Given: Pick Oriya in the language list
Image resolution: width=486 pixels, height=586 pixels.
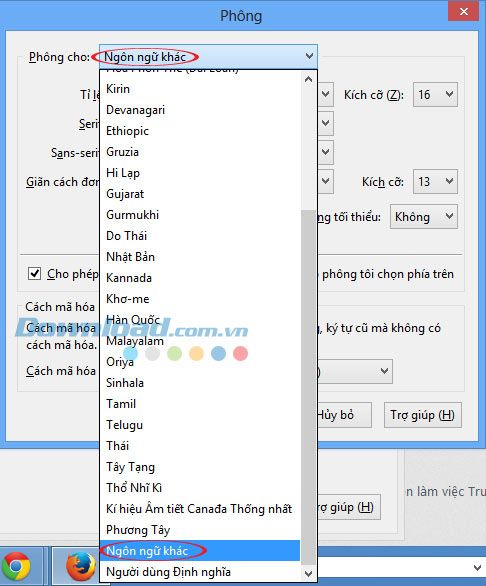Looking at the screenshot, I should coord(200,361).
